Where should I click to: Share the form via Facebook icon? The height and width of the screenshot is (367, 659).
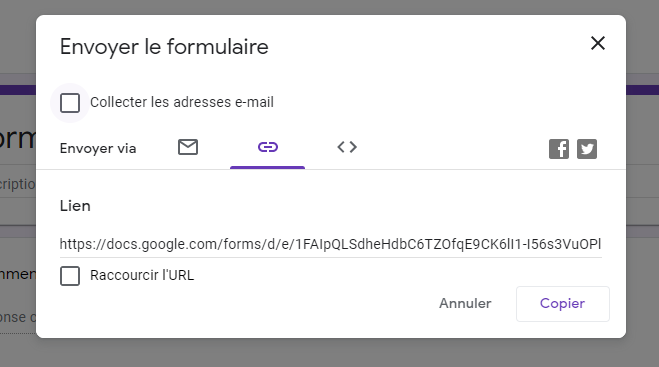click(559, 149)
